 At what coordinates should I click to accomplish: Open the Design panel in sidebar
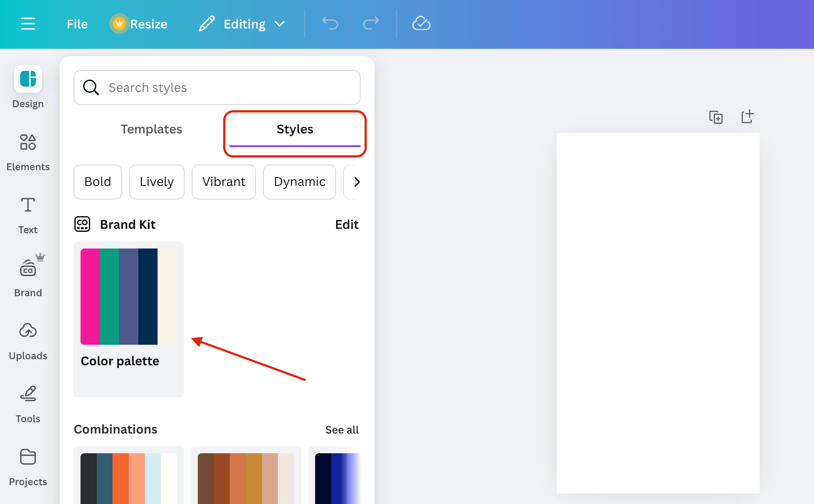[28, 87]
